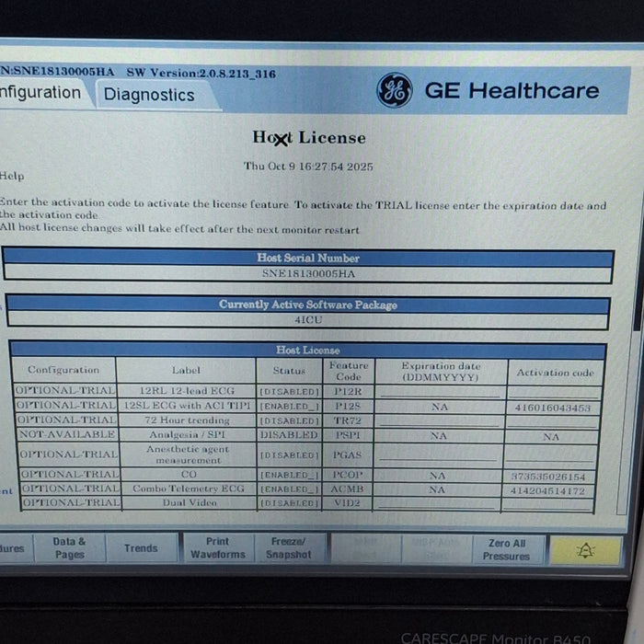
Task: Toggle ENABLED status of CO license
Action: pos(289,475)
